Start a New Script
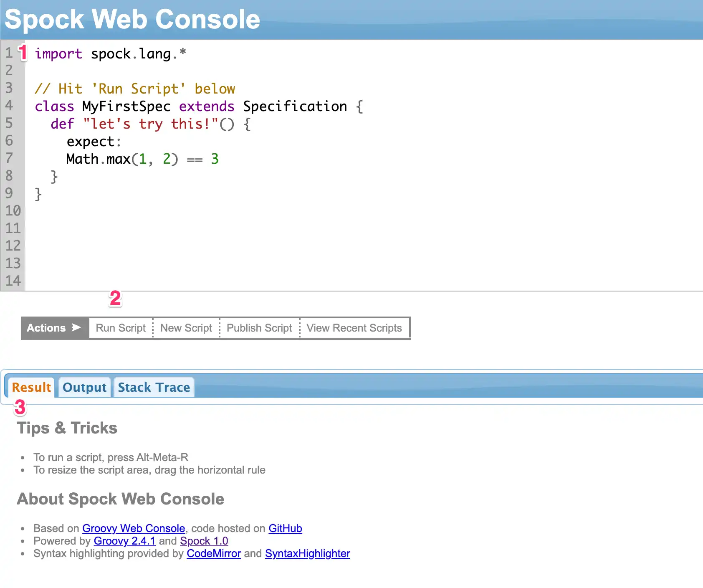The image size is (703, 588). click(186, 328)
